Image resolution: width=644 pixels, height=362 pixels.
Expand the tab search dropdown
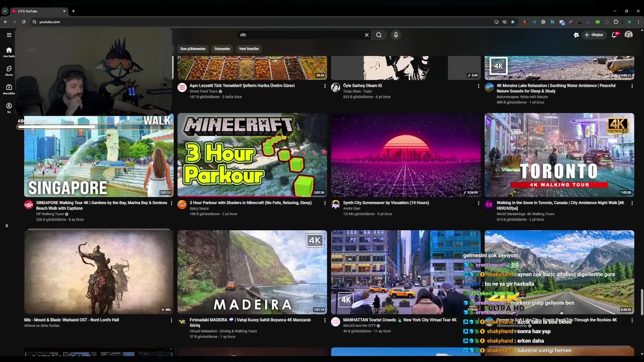(5, 11)
